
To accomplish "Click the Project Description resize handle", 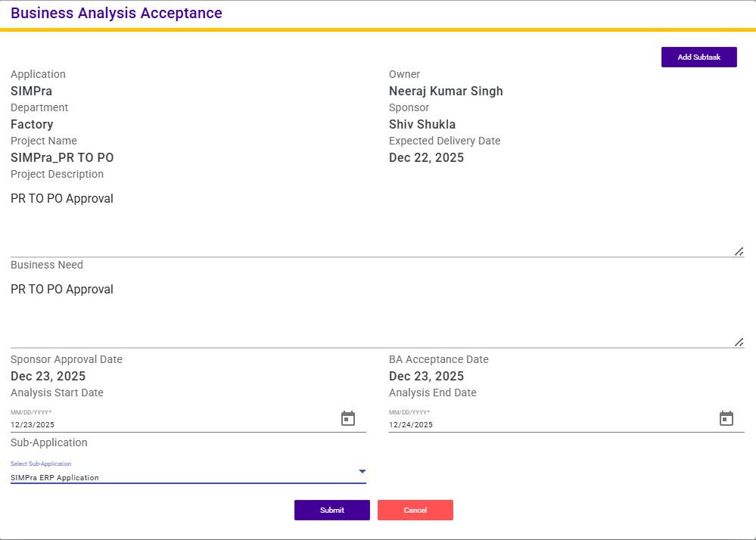I will 739,251.
